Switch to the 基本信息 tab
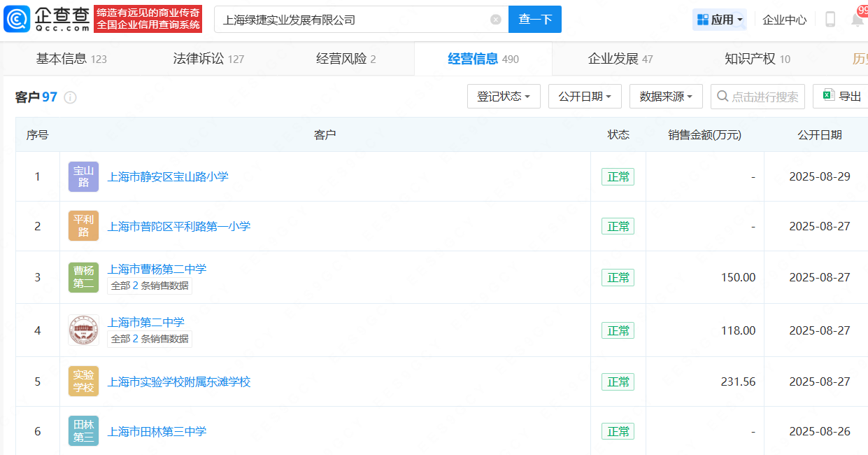 click(x=71, y=59)
